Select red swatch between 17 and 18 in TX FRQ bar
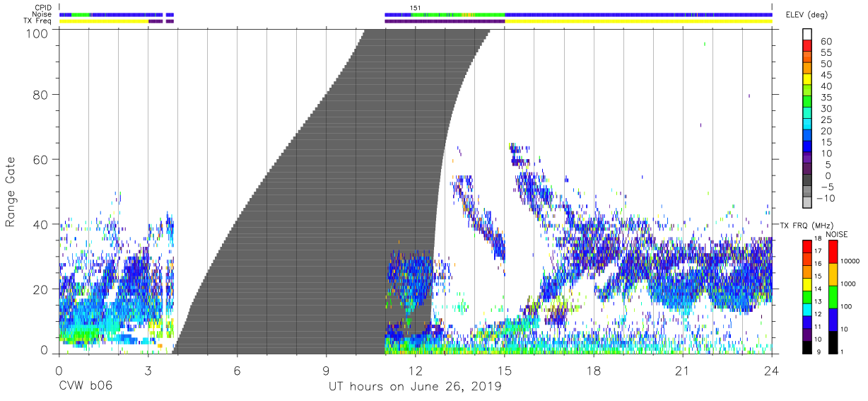 coord(807,247)
